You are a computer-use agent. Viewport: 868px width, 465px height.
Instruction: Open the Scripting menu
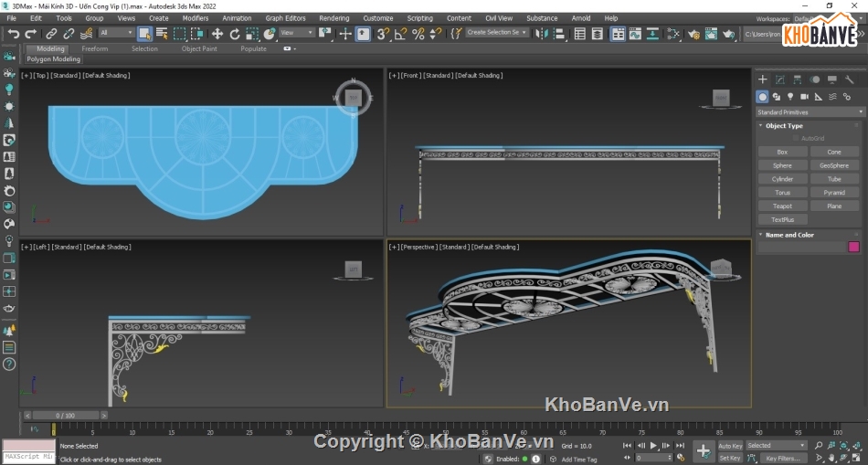click(x=419, y=18)
